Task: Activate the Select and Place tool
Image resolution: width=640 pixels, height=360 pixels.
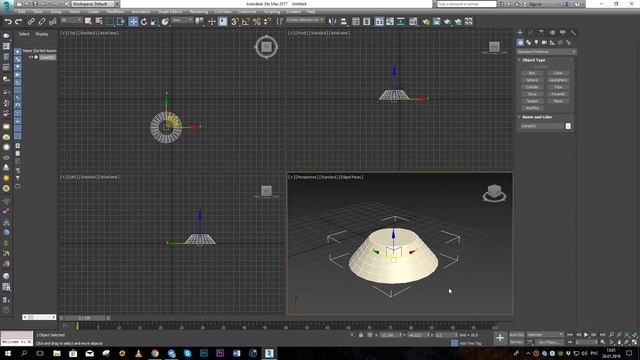Action: pos(165,21)
